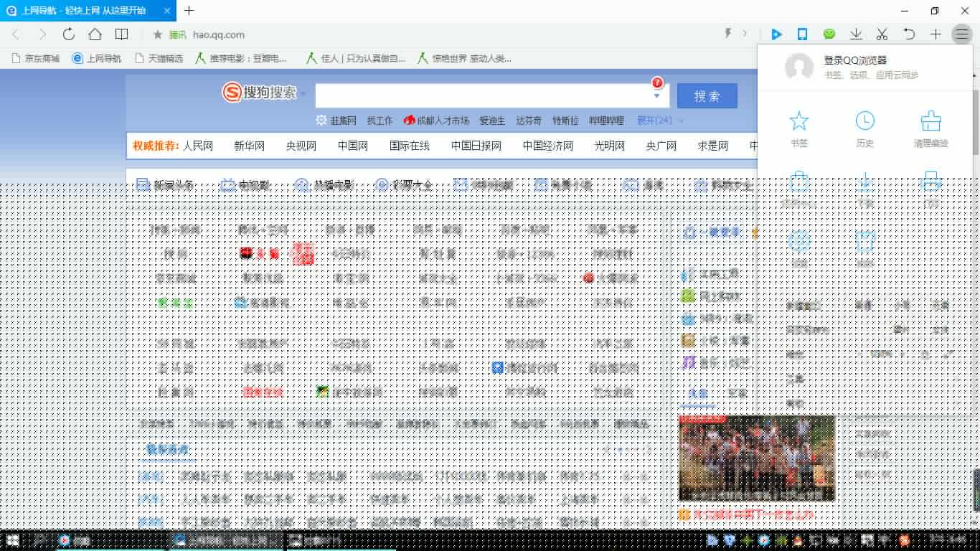Image resolution: width=980 pixels, height=551 pixels.
Task: Open 央广网 link
Action: (x=661, y=146)
